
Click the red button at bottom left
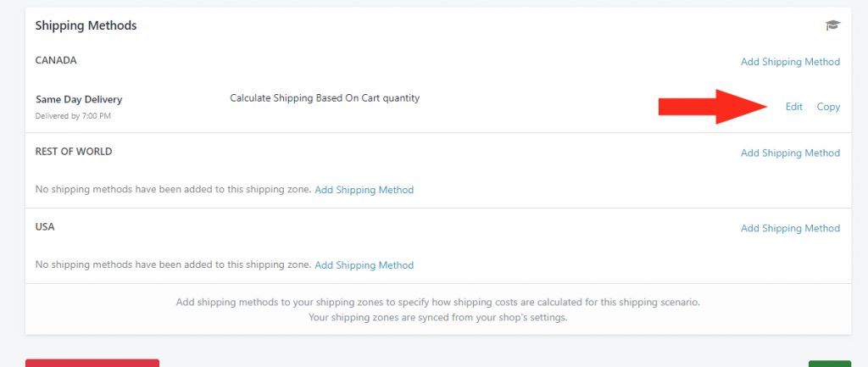(92, 363)
